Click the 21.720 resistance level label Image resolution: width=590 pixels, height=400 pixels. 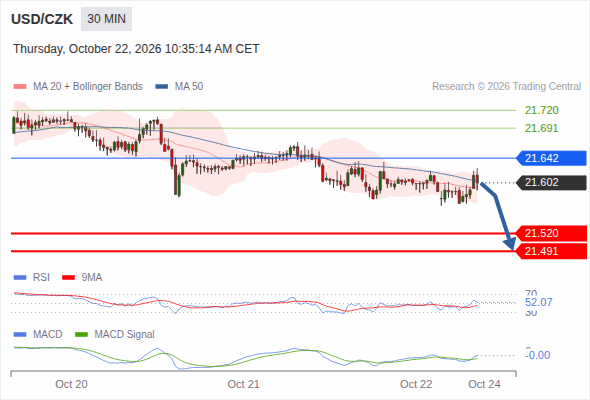[541, 110]
